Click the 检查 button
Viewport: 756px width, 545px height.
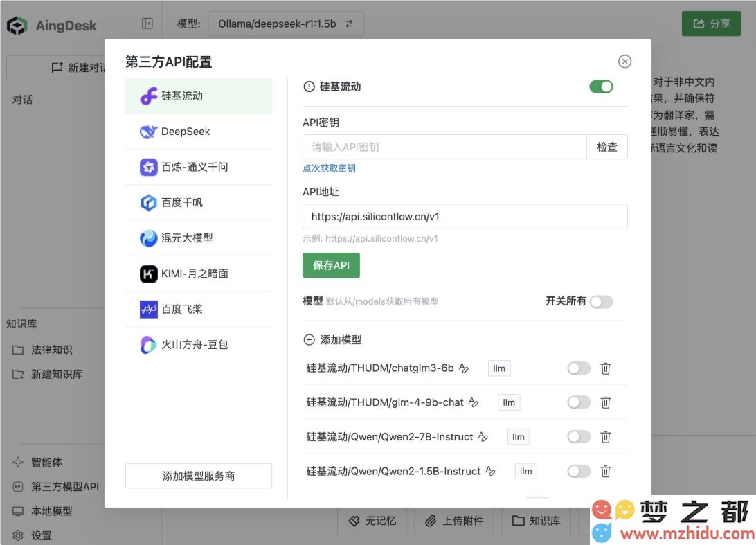pos(607,147)
